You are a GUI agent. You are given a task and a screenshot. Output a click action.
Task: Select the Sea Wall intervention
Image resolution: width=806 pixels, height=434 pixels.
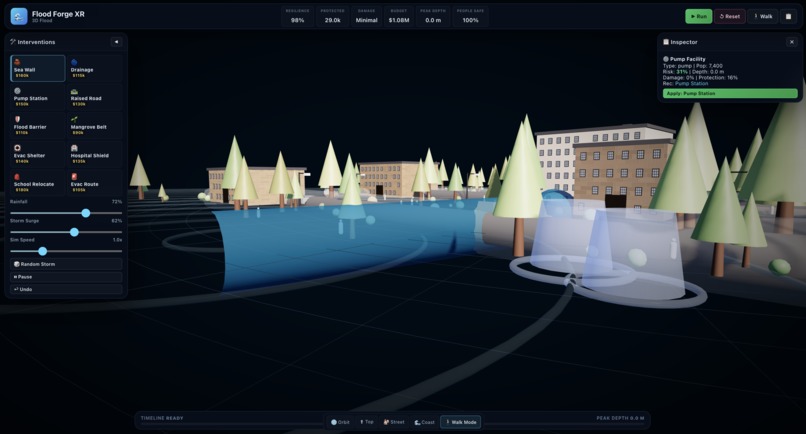tap(38, 68)
